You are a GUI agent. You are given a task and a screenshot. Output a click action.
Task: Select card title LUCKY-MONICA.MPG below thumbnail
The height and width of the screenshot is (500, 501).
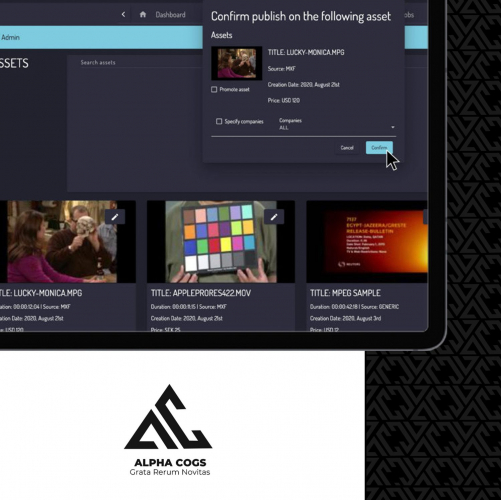coord(41,293)
